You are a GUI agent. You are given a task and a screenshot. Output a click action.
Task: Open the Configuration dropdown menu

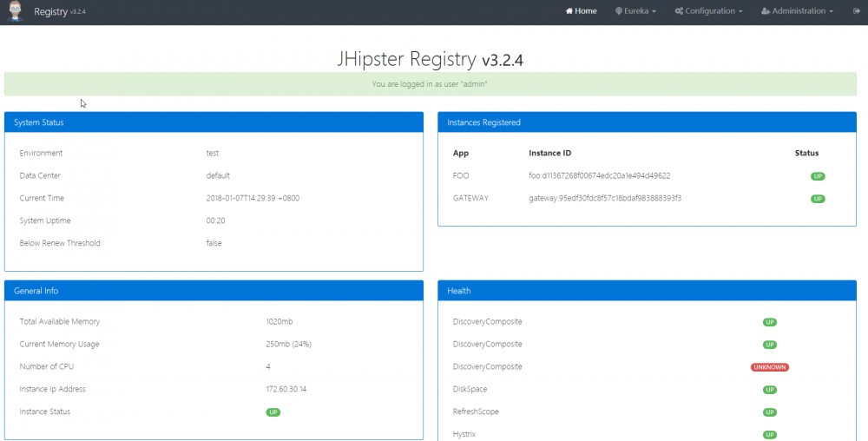(x=708, y=11)
